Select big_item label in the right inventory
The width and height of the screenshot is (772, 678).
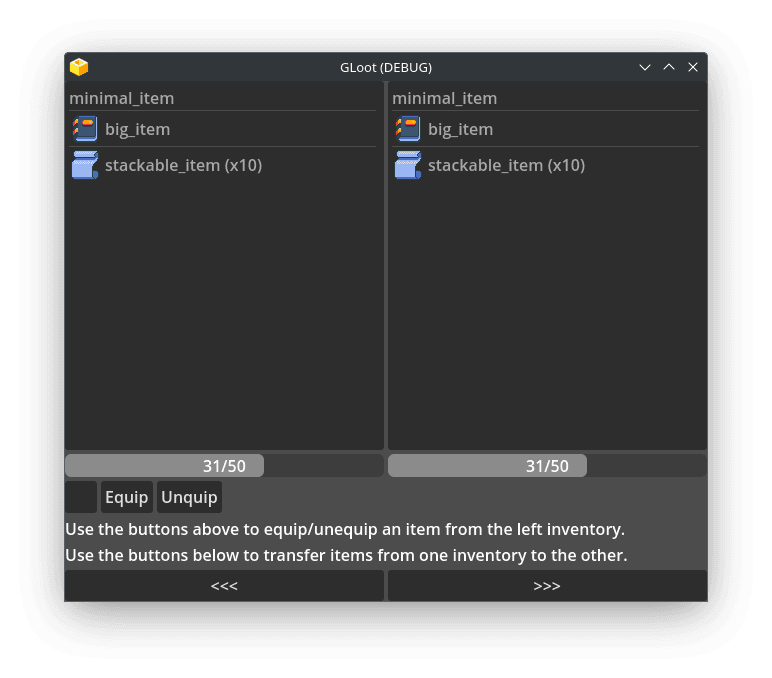tap(460, 129)
